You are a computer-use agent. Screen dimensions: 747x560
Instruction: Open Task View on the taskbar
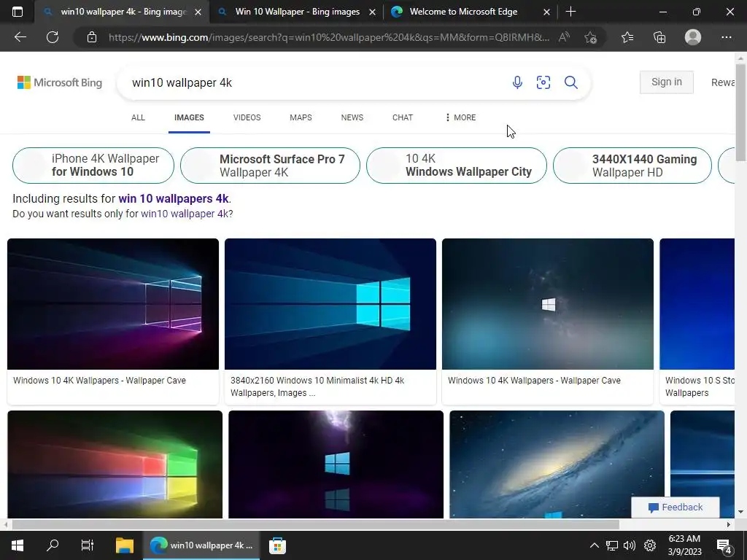point(88,545)
